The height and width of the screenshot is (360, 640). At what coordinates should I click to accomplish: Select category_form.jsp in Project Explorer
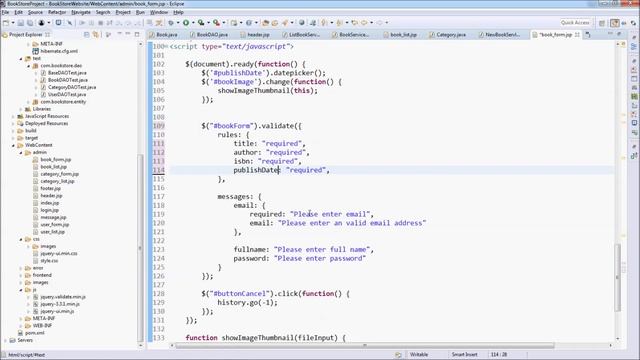(59, 174)
